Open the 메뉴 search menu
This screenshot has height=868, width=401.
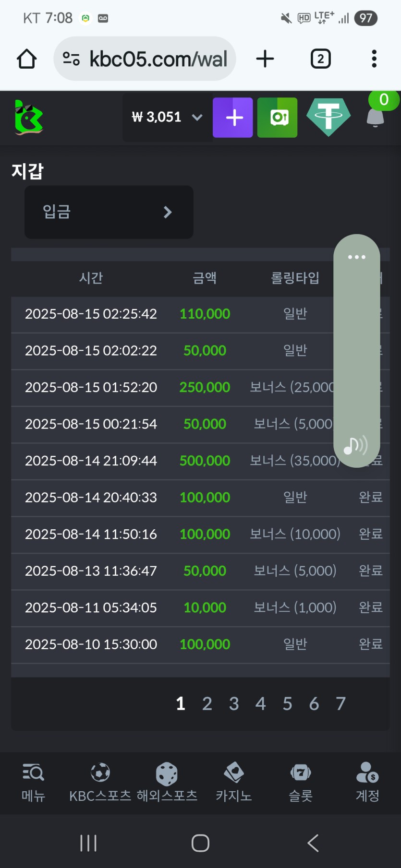33,782
